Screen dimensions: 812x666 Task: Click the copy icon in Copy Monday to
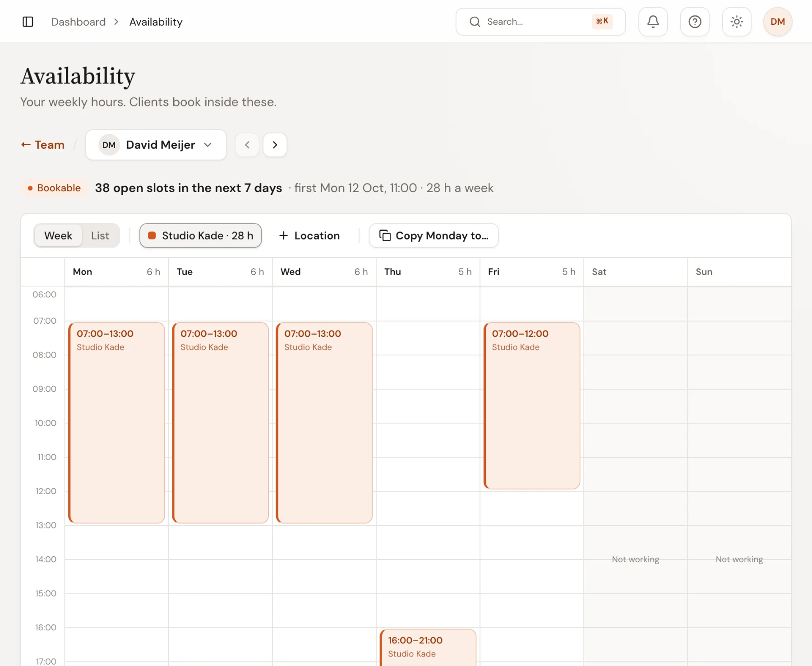[385, 235]
